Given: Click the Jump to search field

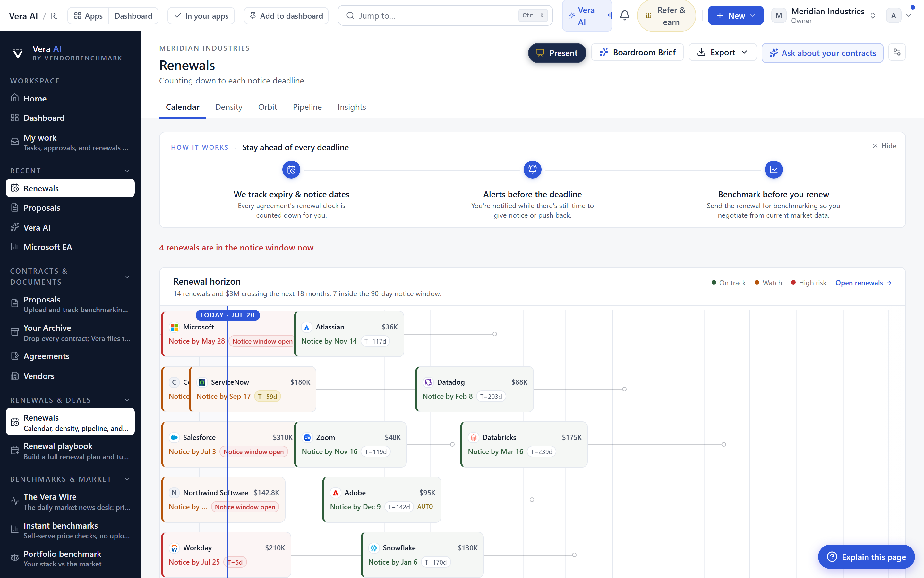Looking at the screenshot, I should (x=445, y=16).
